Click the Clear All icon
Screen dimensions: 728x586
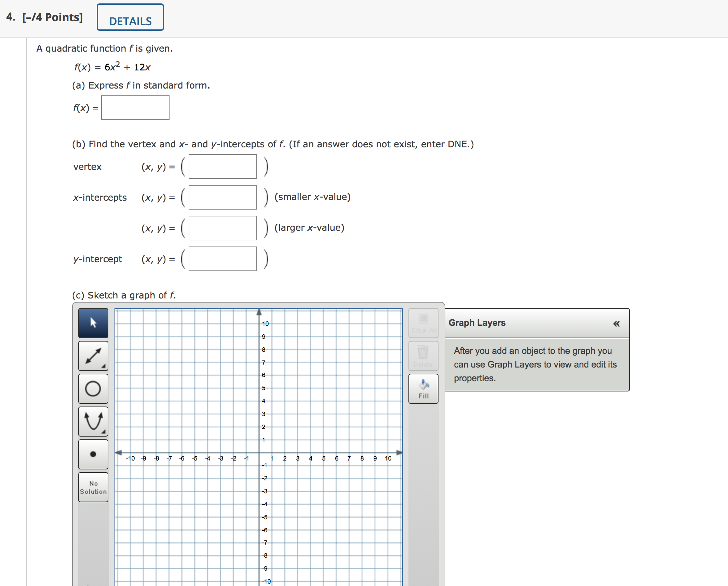[x=423, y=322]
